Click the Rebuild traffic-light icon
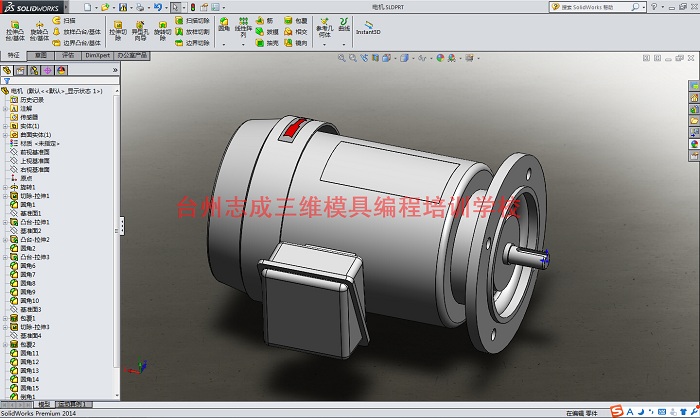The width and height of the screenshot is (700, 418). [x=193, y=7]
